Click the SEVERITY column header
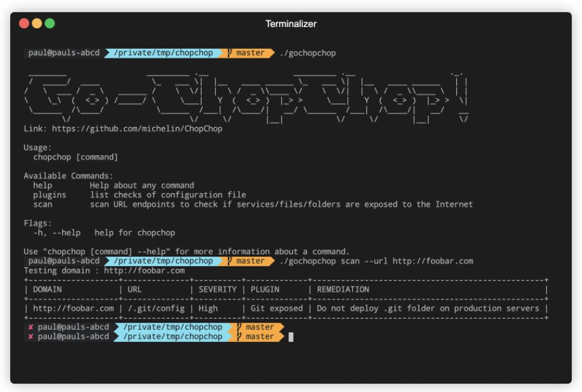The width and height of the screenshot is (582, 392). pyautogui.click(x=218, y=289)
